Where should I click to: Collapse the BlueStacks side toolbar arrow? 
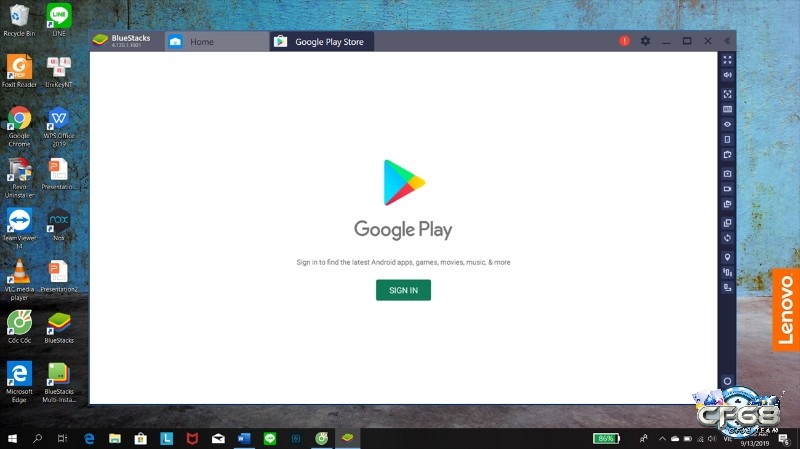tap(727, 41)
